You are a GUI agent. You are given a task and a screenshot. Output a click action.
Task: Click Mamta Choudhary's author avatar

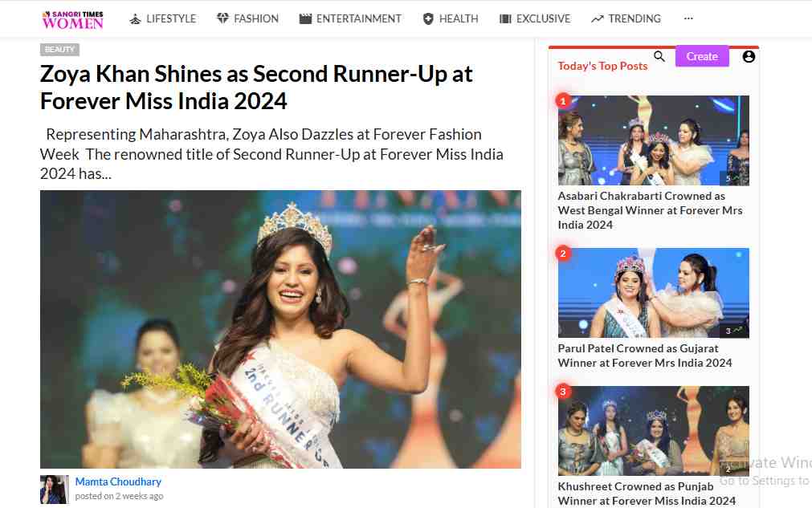[x=55, y=490]
